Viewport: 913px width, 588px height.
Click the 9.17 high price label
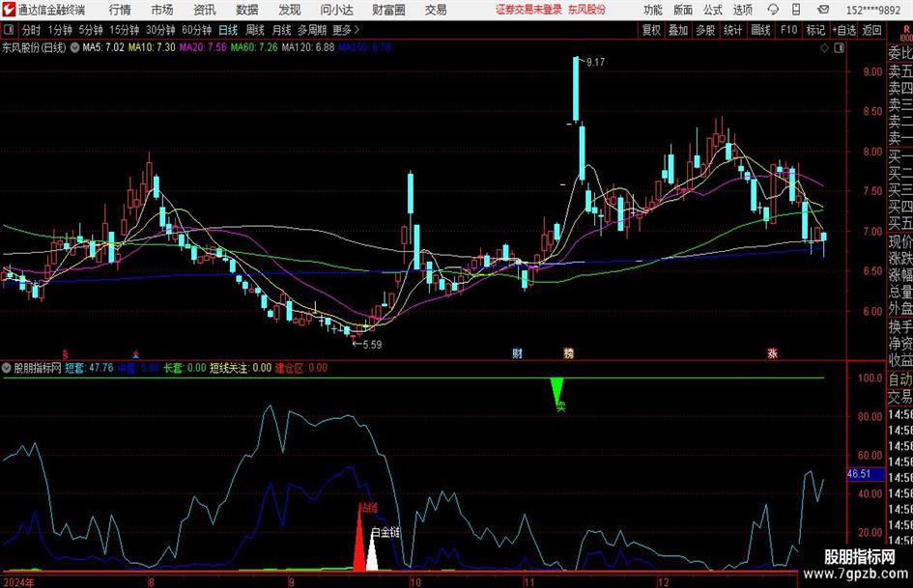595,63
